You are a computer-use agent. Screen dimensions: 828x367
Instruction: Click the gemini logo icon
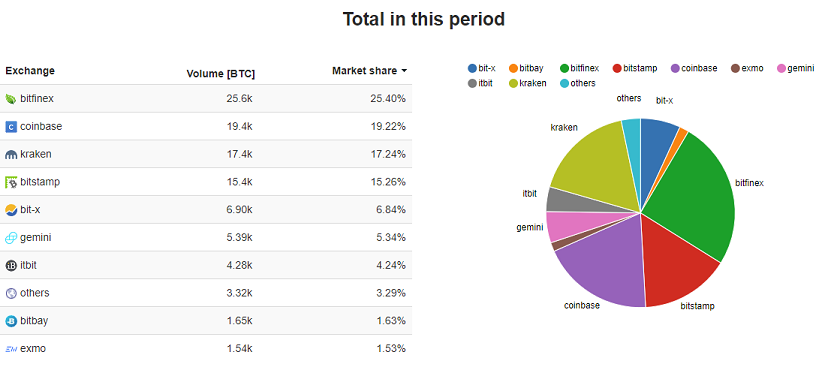point(11,238)
